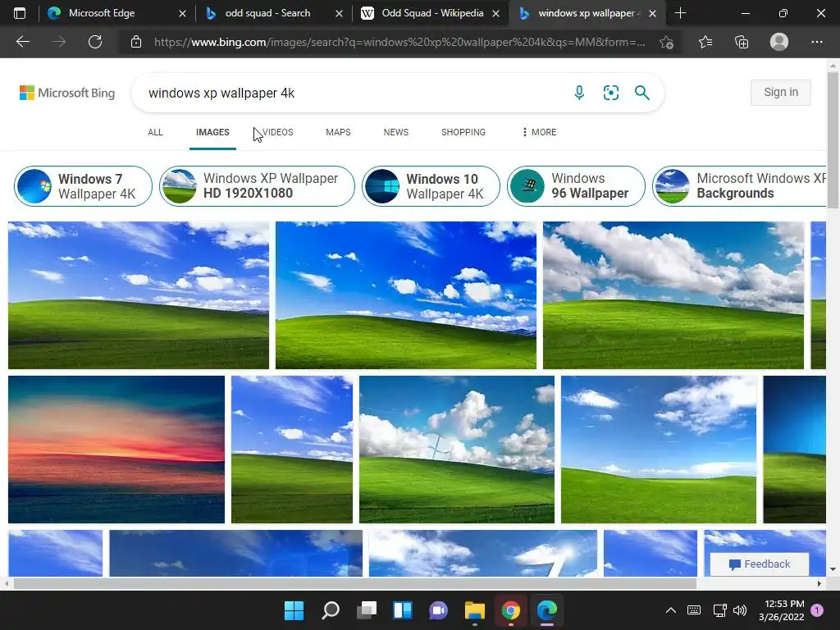This screenshot has height=630, width=840.
Task: Close the odd squad - Search tab
Action: (x=339, y=13)
